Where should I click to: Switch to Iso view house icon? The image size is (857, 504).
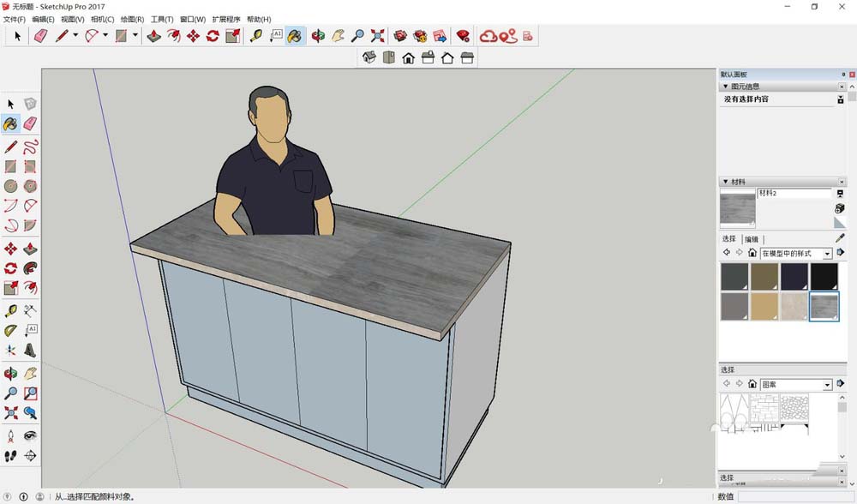point(369,57)
